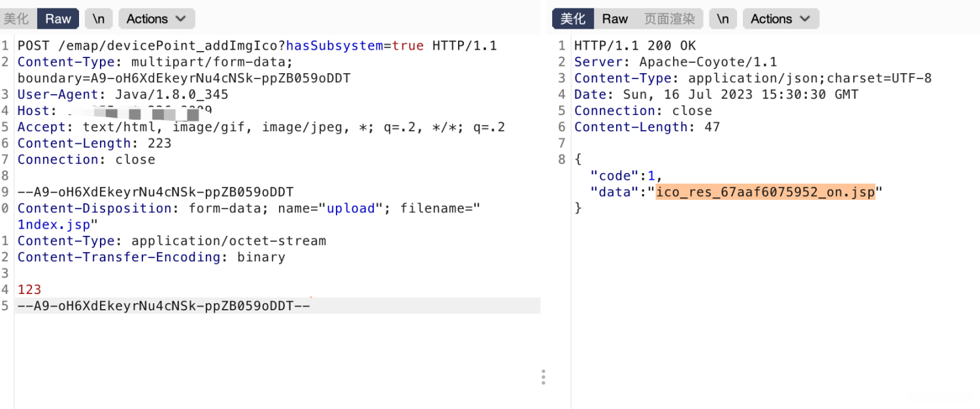Click the Content-Transfer-Encoding: binary line

[152, 257]
